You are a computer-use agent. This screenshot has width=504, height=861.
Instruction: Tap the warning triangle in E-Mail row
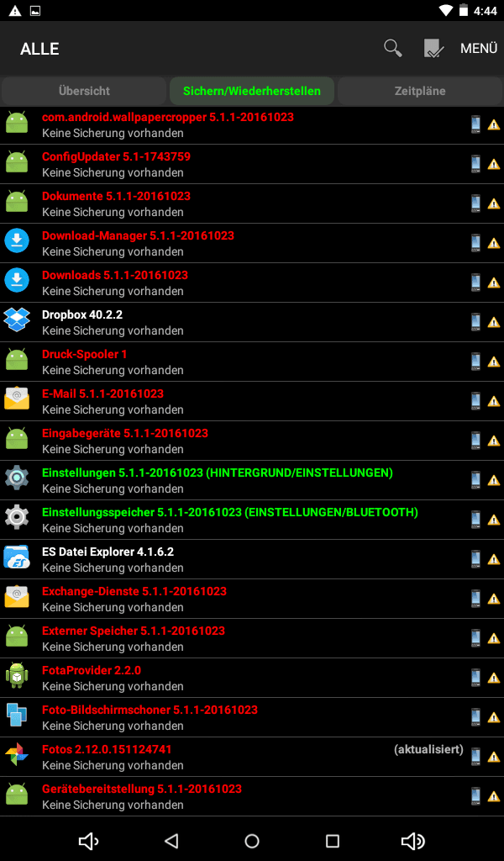[x=494, y=401]
